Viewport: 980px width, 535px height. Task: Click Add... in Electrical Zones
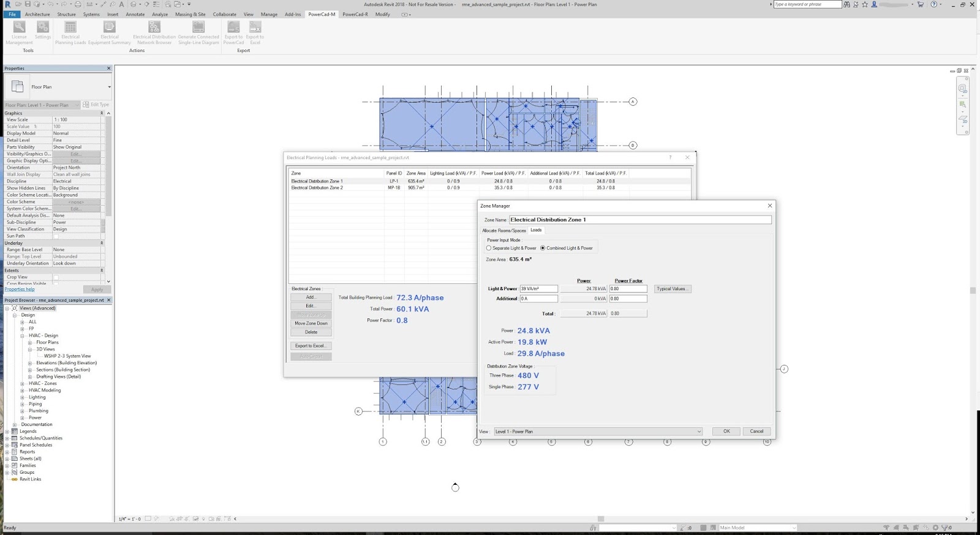pos(311,297)
